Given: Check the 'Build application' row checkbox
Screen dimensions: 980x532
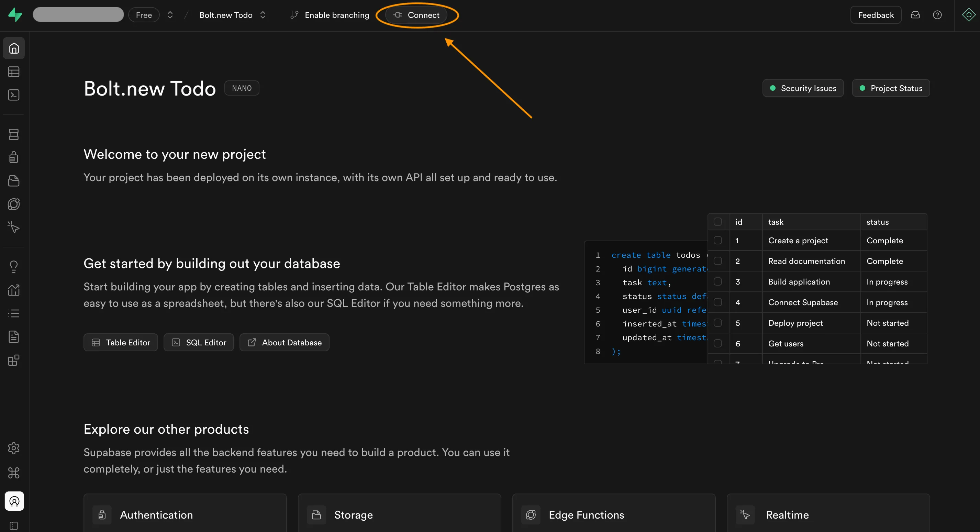Looking at the screenshot, I should [x=717, y=281].
